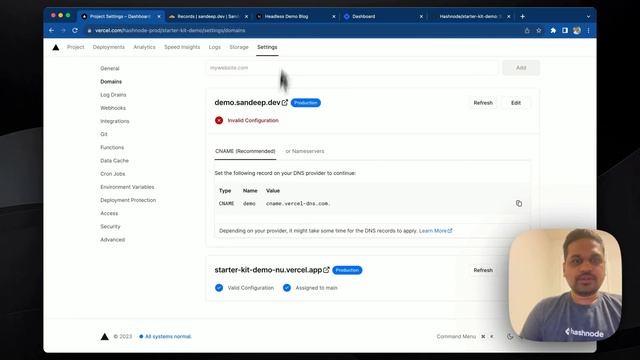Click the browser forward arrow

pos(63,30)
